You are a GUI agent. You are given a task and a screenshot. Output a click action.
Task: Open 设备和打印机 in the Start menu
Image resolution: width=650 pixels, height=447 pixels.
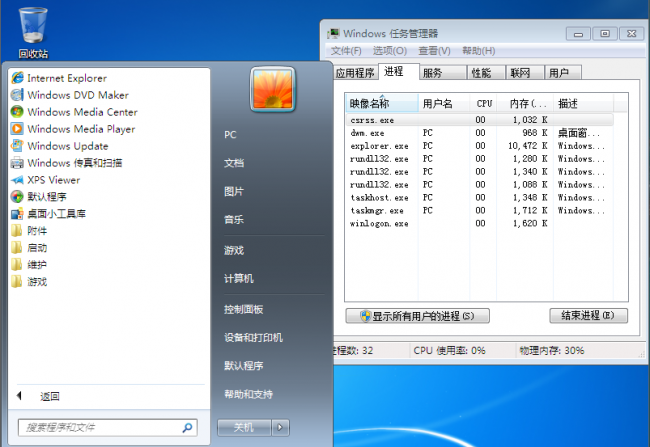253,338
